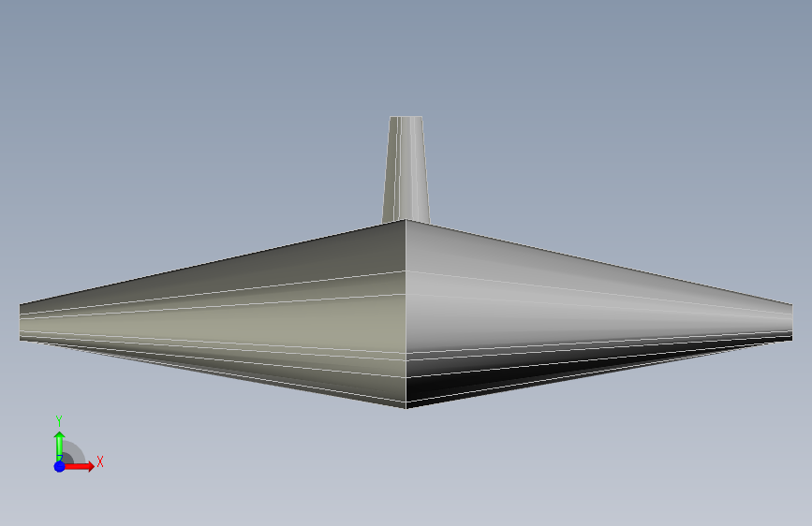
Task: Select the right gray face of the model
Action: [x=599, y=314]
